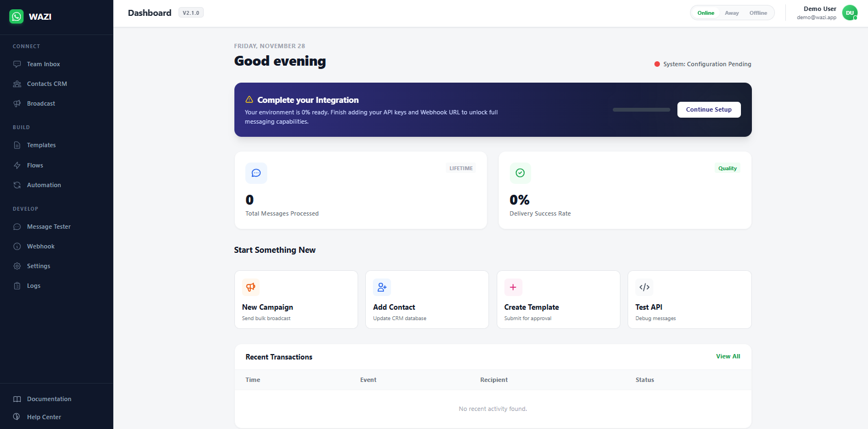This screenshot has height=429, width=868.
Task: Open the Add Contact card
Action: [x=427, y=299]
